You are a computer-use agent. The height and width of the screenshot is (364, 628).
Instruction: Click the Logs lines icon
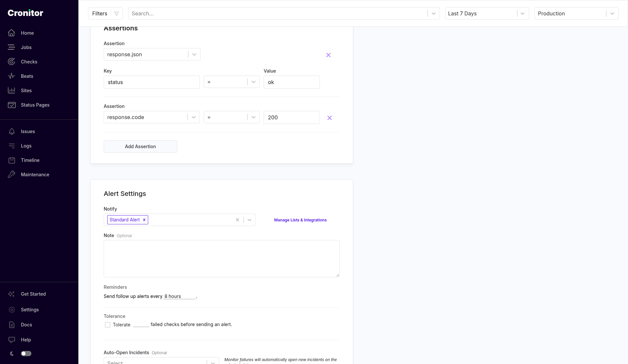(11, 146)
